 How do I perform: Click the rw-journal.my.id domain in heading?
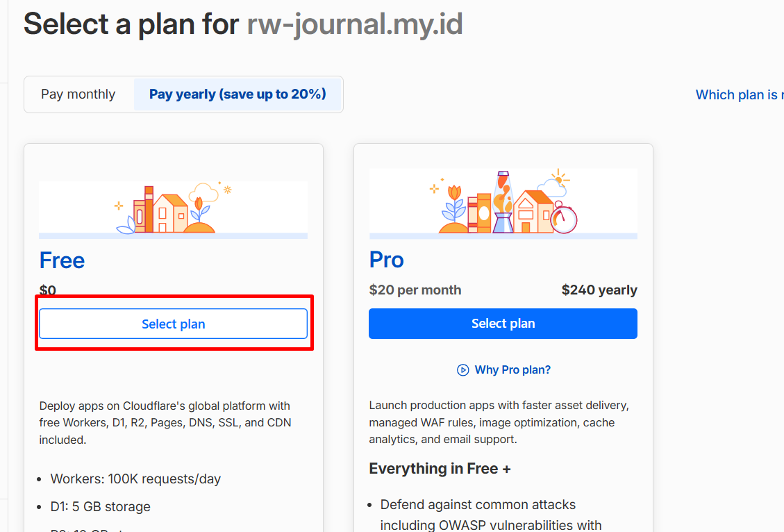(x=355, y=24)
